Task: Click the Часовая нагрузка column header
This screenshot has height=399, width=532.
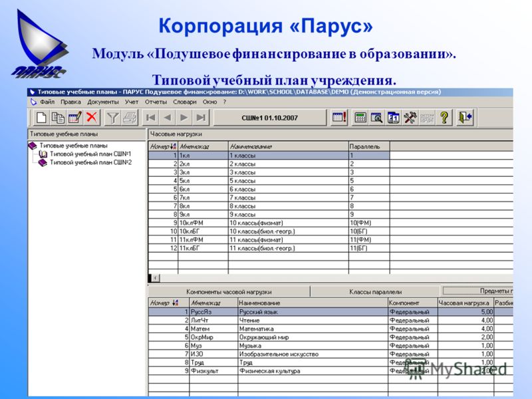Action: [x=465, y=303]
